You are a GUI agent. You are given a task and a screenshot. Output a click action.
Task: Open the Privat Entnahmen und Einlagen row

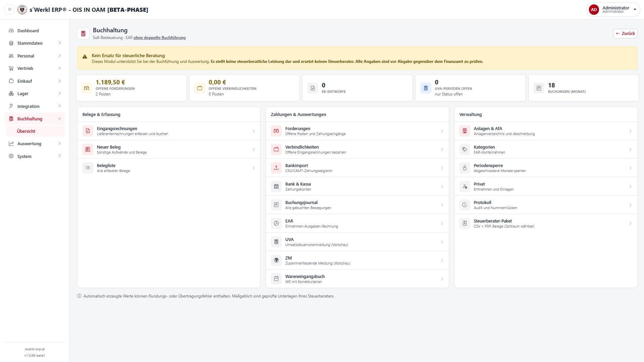click(x=546, y=186)
